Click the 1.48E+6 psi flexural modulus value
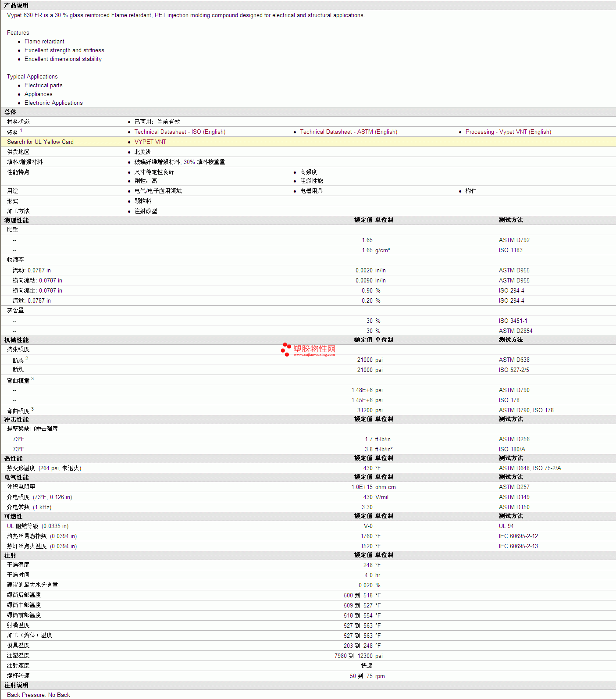This screenshot has width=616, height=700. pyautogui.click(x=367, y=390)
